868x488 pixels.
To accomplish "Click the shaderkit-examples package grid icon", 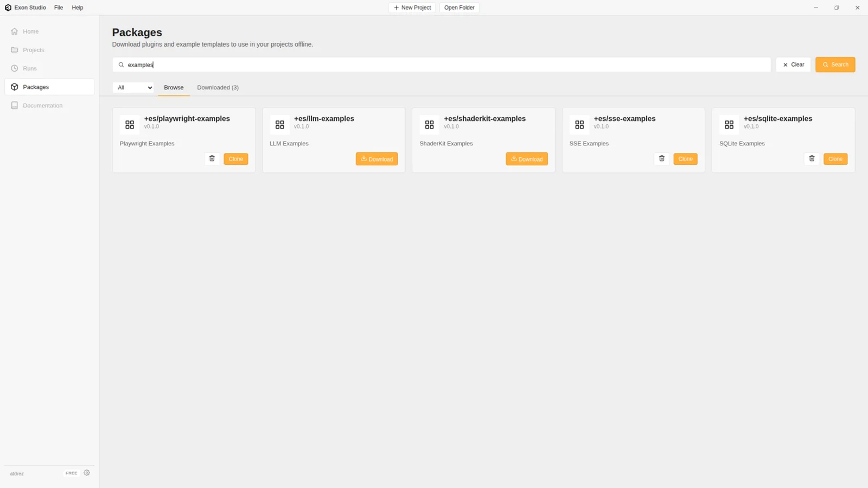I will coord(429,125).
